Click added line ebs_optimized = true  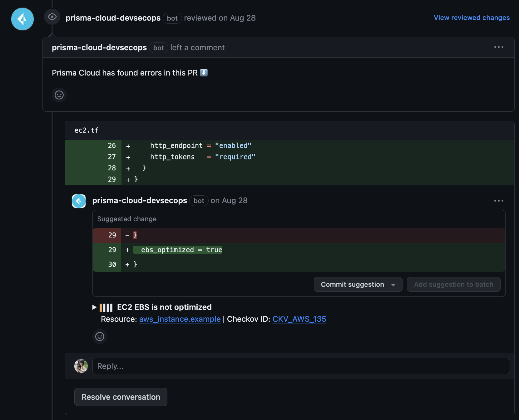click(299, 250)
